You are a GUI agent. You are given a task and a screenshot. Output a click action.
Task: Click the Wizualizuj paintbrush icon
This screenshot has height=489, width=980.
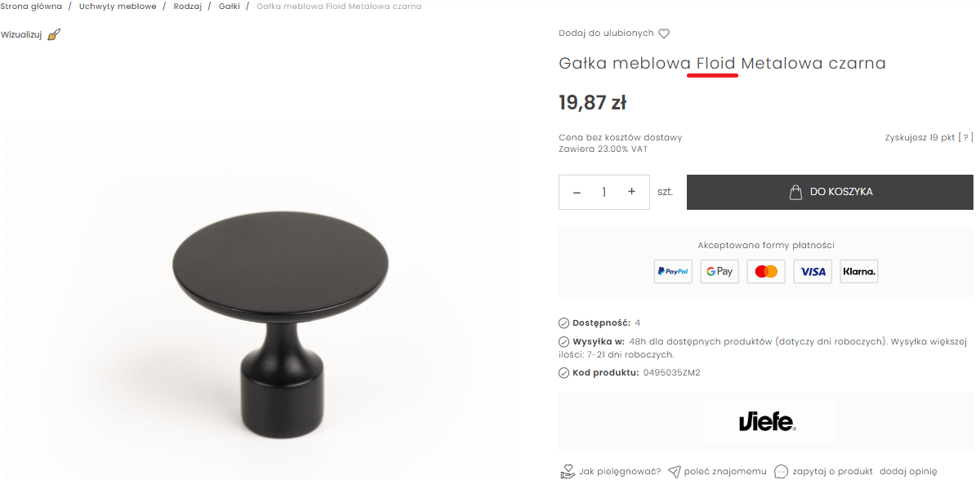[x=55, y=34]
